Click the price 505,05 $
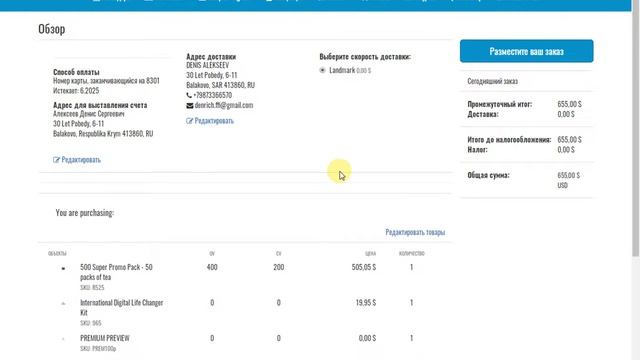Viewport: 640px width, 360px height. click(x=364, y=267)
